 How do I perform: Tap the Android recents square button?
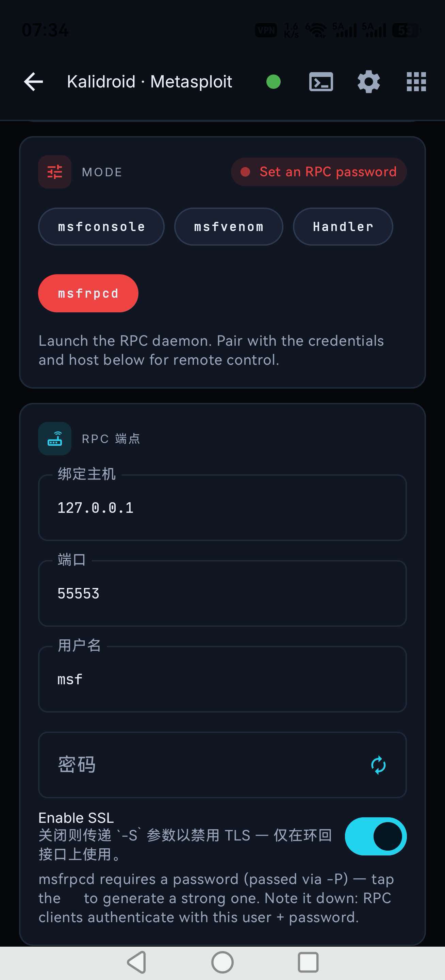(308, 963)
